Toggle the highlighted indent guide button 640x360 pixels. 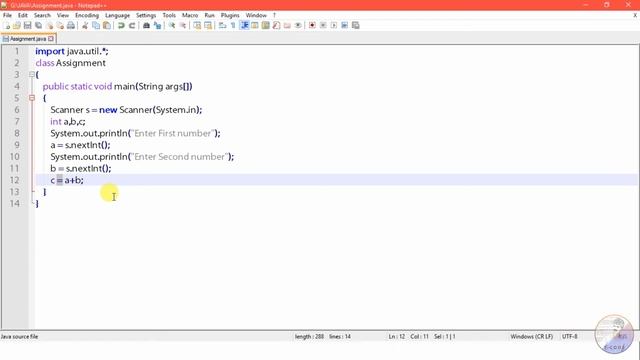(244, 25)
